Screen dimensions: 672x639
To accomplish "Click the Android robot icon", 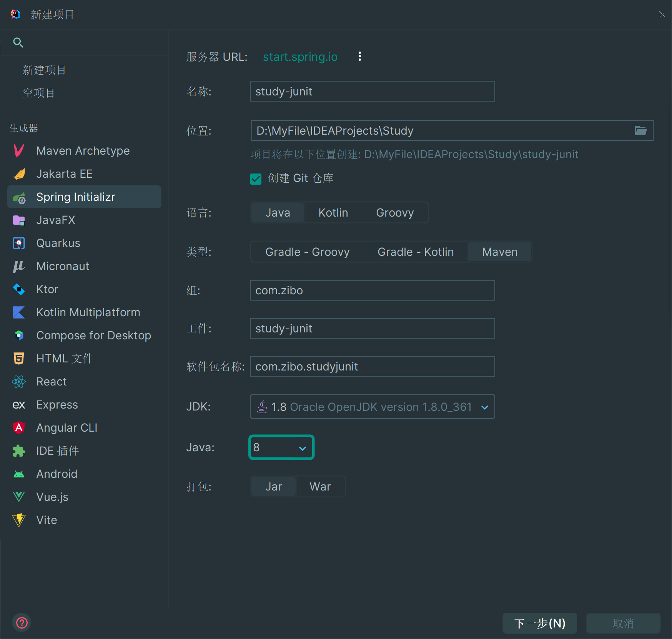I will click(x=19, y=474).
